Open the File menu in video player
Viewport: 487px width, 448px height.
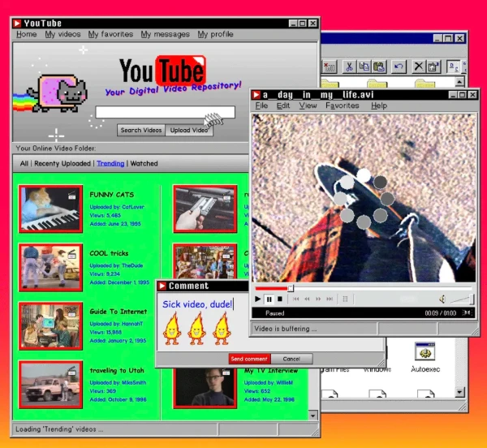[x=261, y=106]
